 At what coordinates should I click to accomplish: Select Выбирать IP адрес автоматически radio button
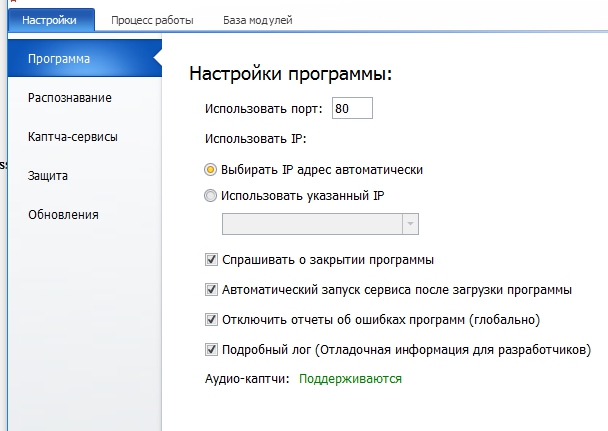pos(210,170)
